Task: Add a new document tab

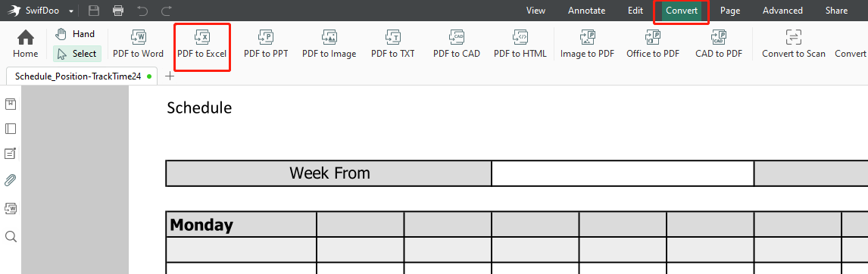Action: (x=170, y=76)
